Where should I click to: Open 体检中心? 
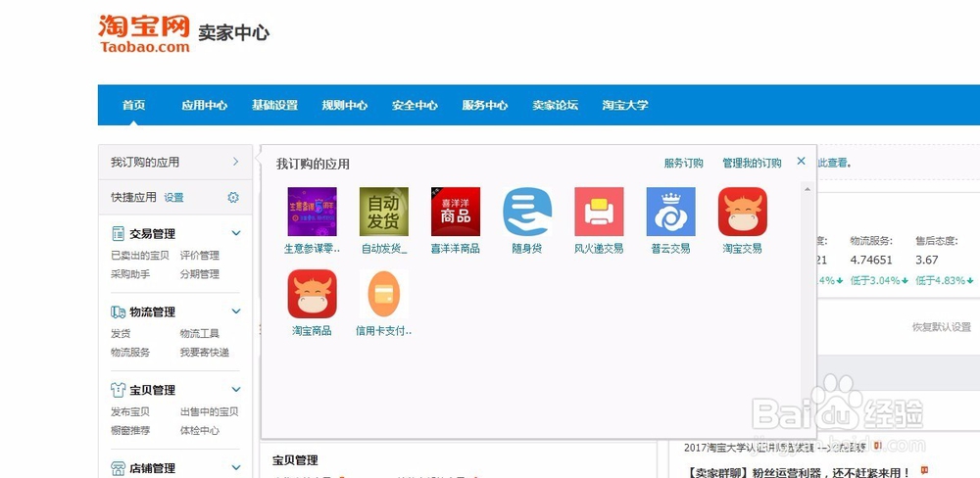pos(199,431)
